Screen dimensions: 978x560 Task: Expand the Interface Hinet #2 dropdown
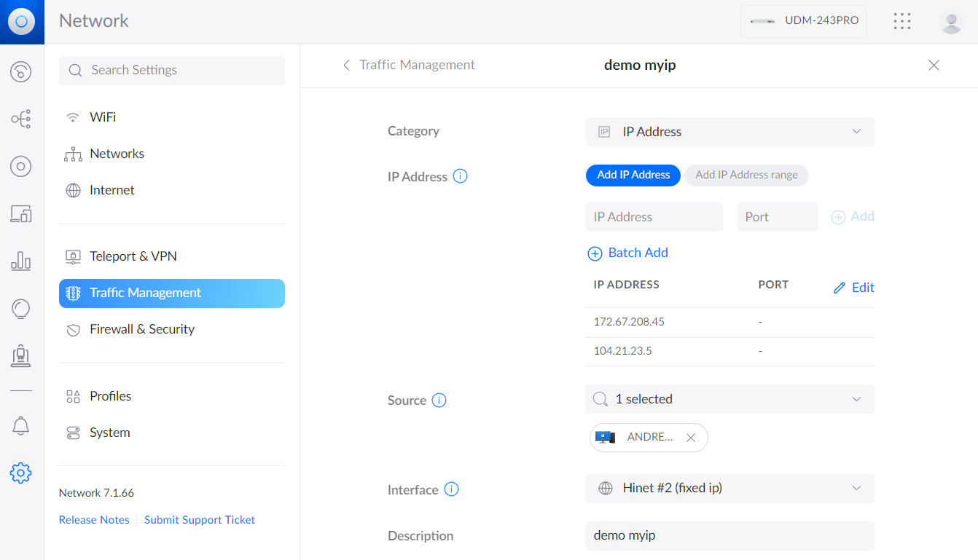[x=729, y=488]
